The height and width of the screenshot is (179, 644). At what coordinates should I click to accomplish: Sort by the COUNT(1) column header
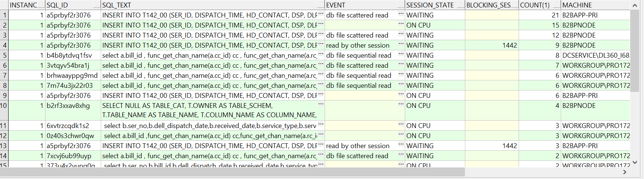pyautogui.click(x=540, y=5)
